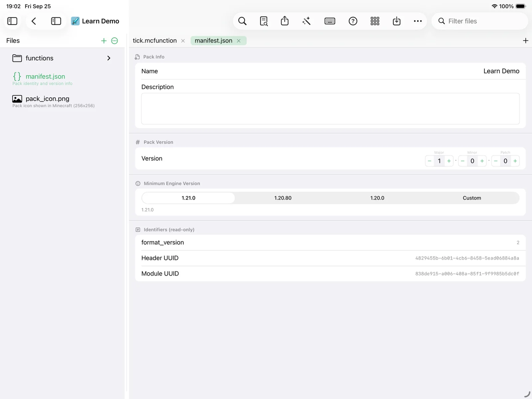Tap the functions folder icon
The width and height of the screenshot is (532, 399).
pos(17,58)
